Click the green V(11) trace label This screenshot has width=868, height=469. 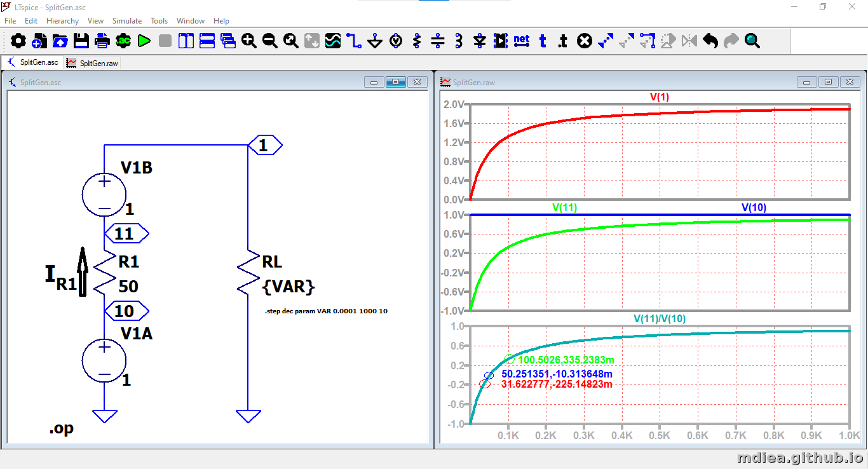pos(564,207)
